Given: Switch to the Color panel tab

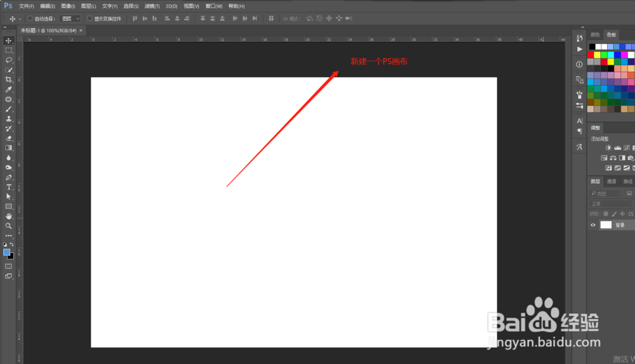Looking at the screenshot, I should [595, 34].
